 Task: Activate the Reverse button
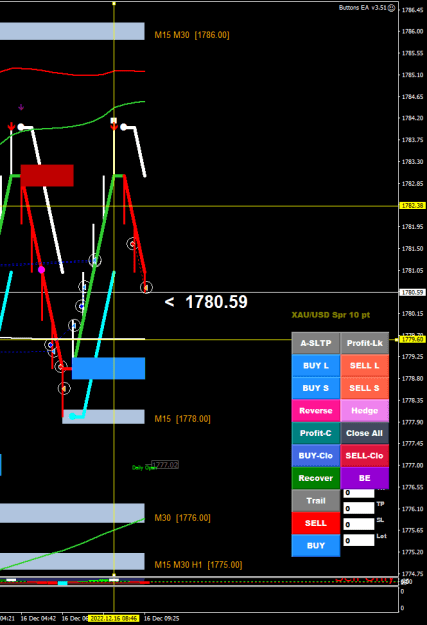pyautogui.click(x=316, y=411)
